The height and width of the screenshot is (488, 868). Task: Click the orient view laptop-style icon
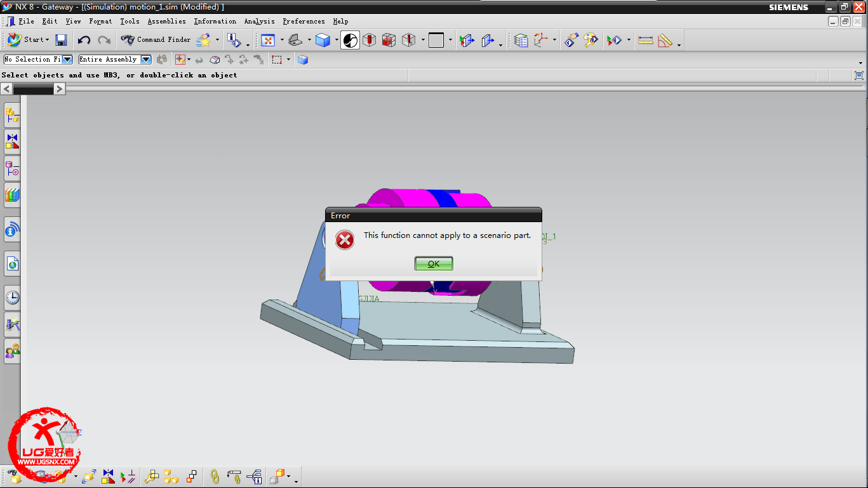295,40
